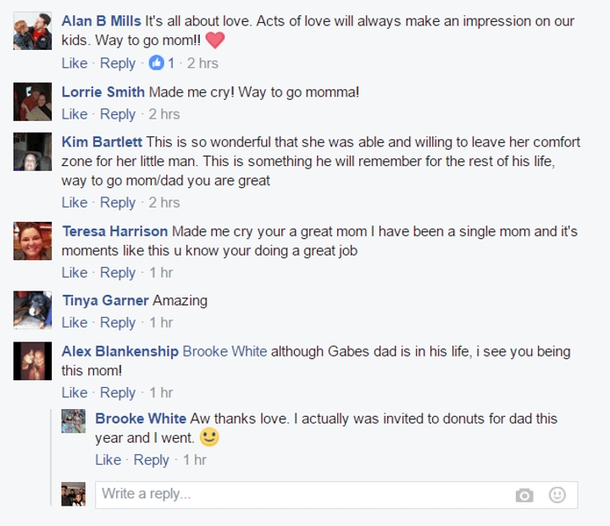The height and width of the screenshot is (526, 610).
Task: Reply to Lorrie Smith's comment
Action: click(x=118, y=114)
